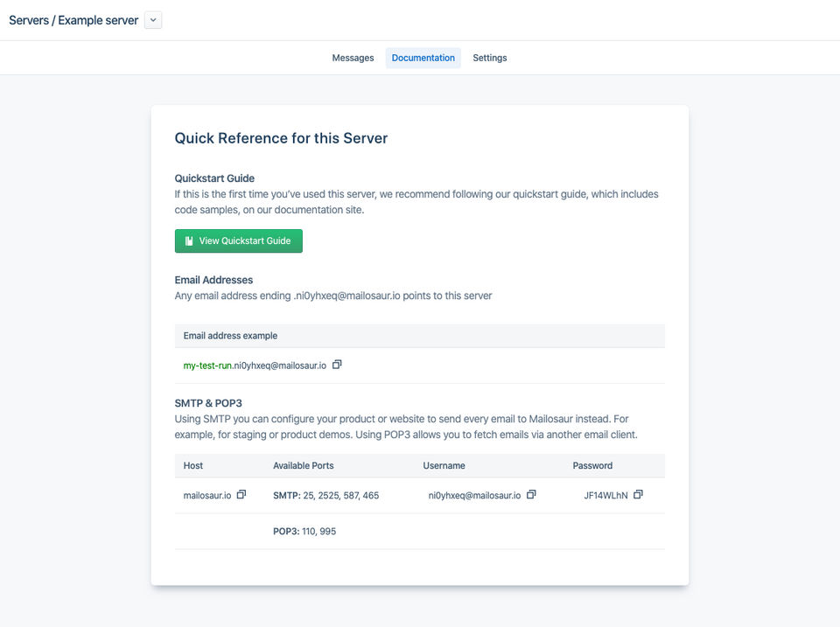Click the SMTP & POP3 section heading

click(x=208, y=403)
